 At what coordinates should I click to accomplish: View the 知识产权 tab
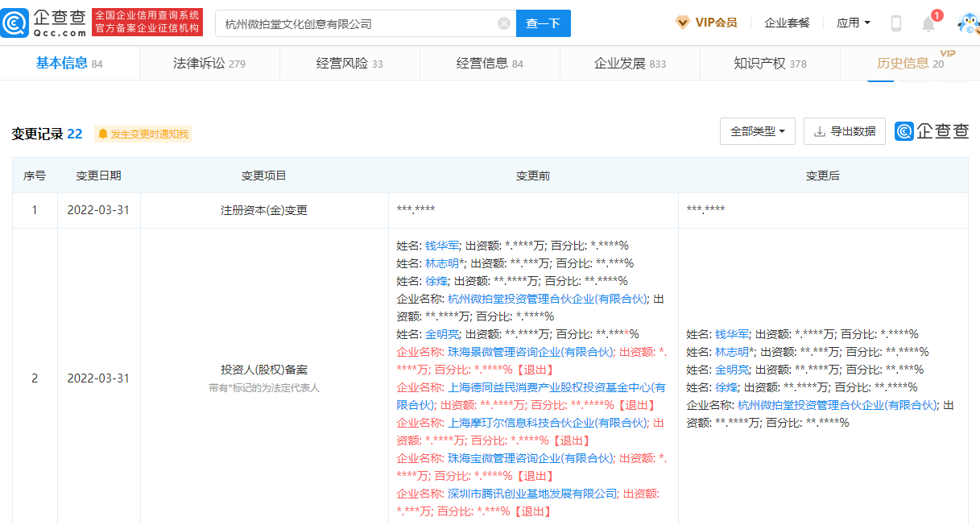(770, 63)
